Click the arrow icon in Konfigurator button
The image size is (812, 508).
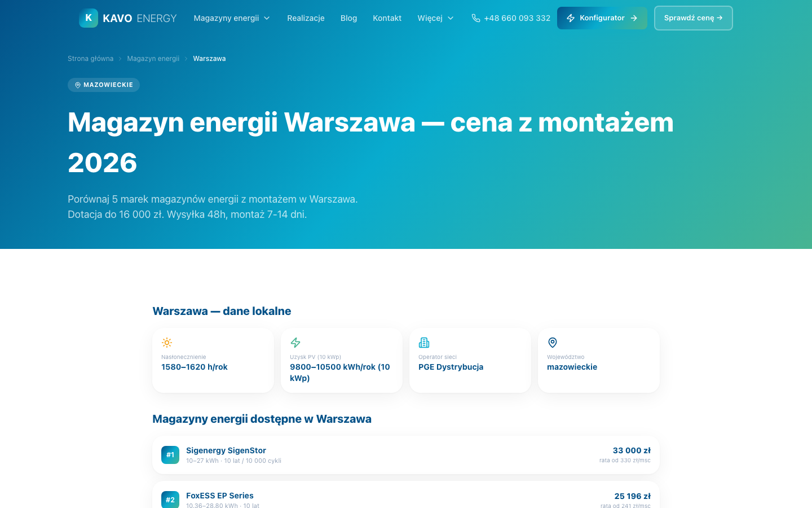point(634,18)
